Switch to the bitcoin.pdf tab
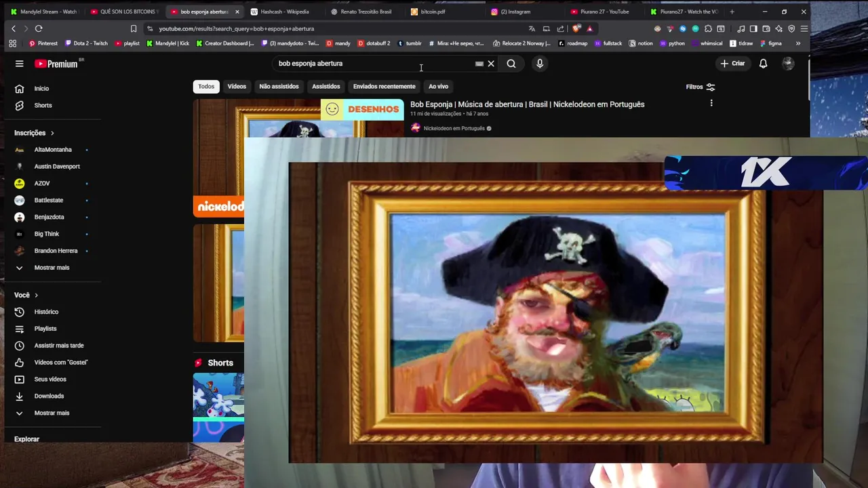868x488 pixels. 433,12
